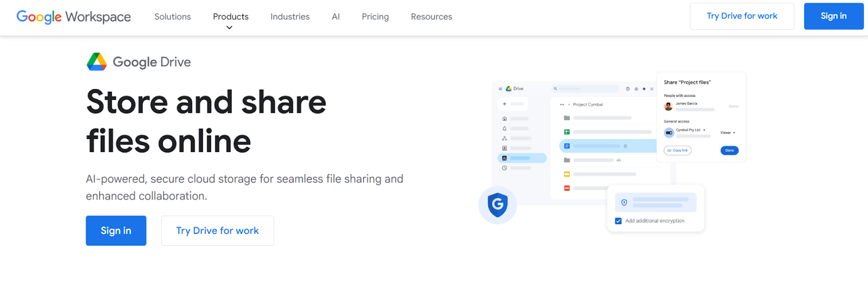Click the Google Drive triangle logo

97,62
